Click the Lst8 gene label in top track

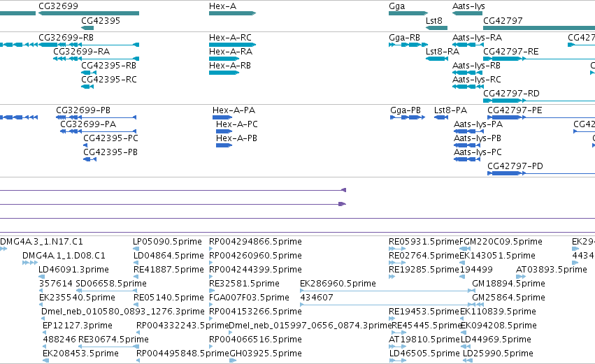tap(434, 20)
